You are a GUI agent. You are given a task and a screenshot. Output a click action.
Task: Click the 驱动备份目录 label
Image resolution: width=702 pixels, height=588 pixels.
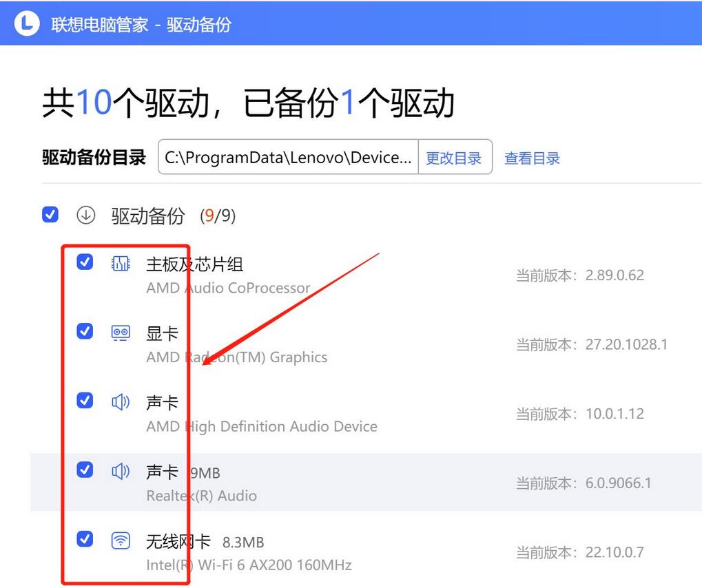pos(94,158)
